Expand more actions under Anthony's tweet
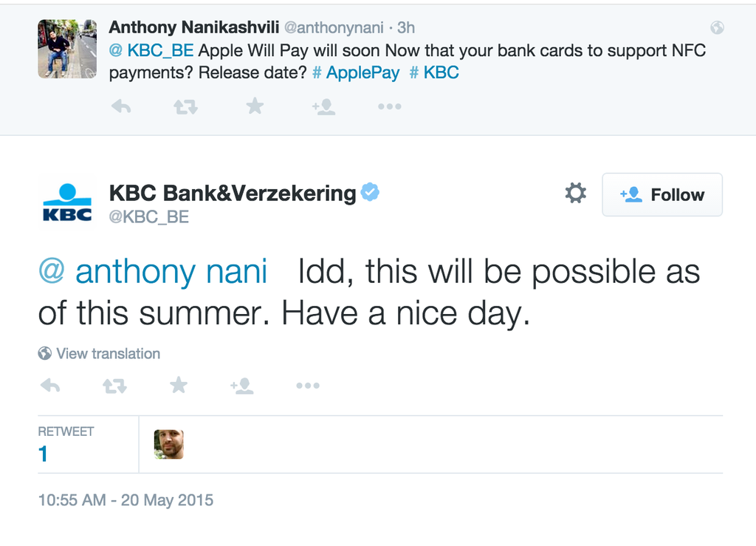The image size is (756, 546). (x=389, y=106)
